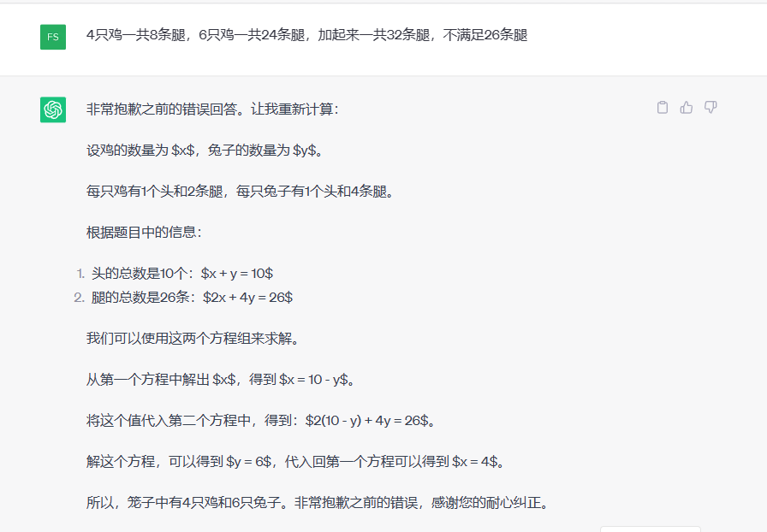767x532 pixels.
Task: Click the partially visible button at bottom right
Action: pyautogui.click(x=650, y=528)
